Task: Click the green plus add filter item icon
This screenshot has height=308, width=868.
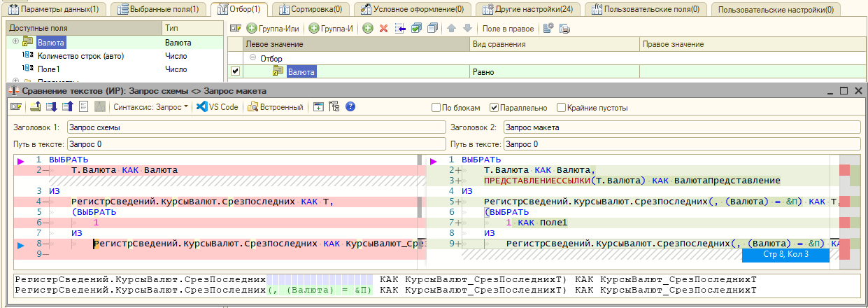Action: pos(367,29)
